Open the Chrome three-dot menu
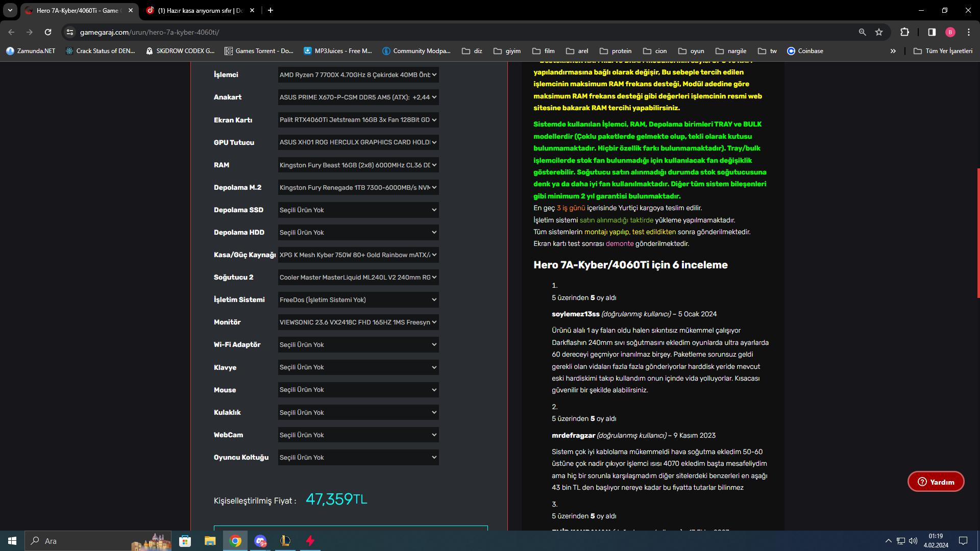The width and height of the screenshot is (980, 551). tap(968, 32)
